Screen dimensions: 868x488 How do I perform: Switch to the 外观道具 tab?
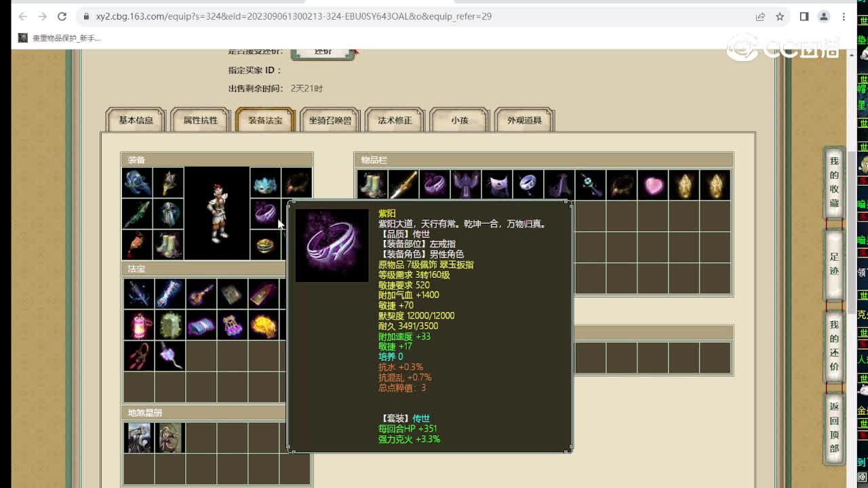click(x=525, y=120)
